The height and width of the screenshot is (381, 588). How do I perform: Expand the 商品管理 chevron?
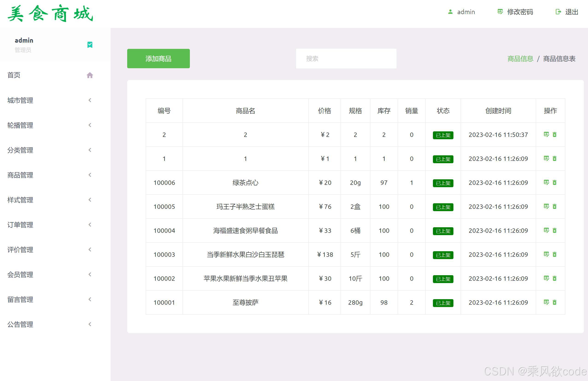(90, 175)
